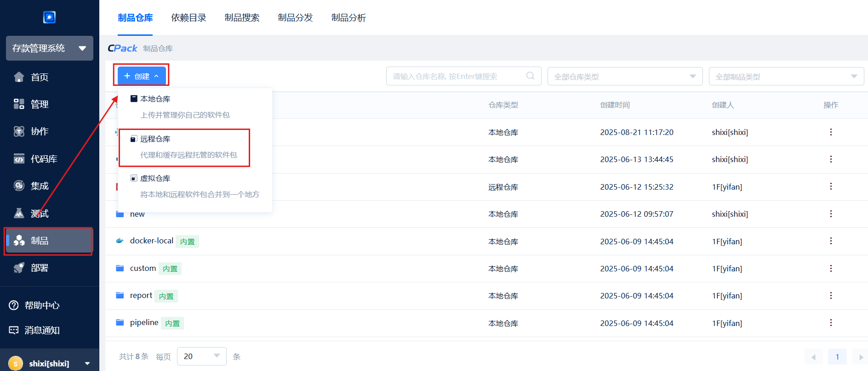Image resolution: width=868 pixels, height=371 pixels.
Task: Open the 全部制品类型 filter dropdown
Action: (x=786, y=77)
